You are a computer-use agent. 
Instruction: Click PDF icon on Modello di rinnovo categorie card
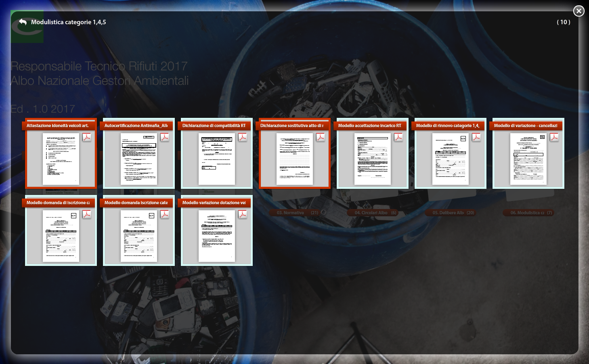[x=476, y=137]
